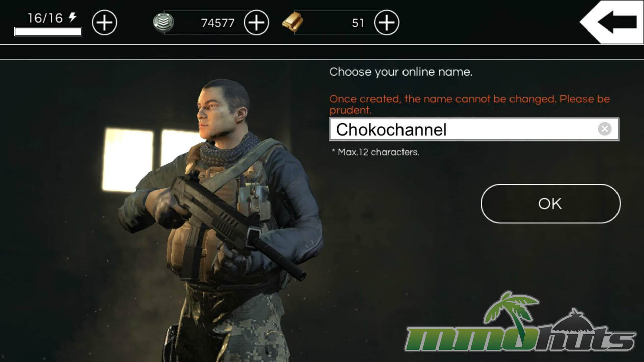Click the 'Choose your online name' heading
Viewport: 644px width, 362px height.
point(401,72)
